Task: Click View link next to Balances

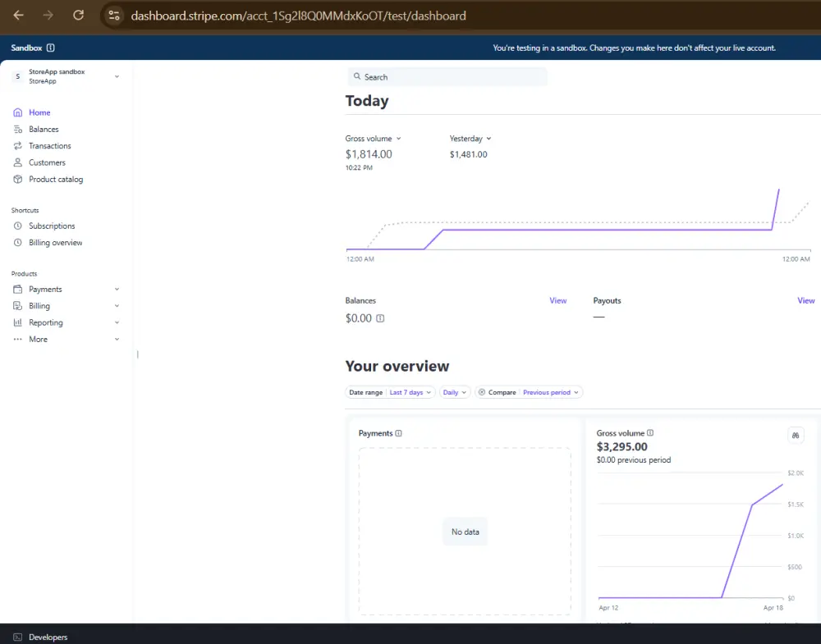Action: tap(557, 300)
